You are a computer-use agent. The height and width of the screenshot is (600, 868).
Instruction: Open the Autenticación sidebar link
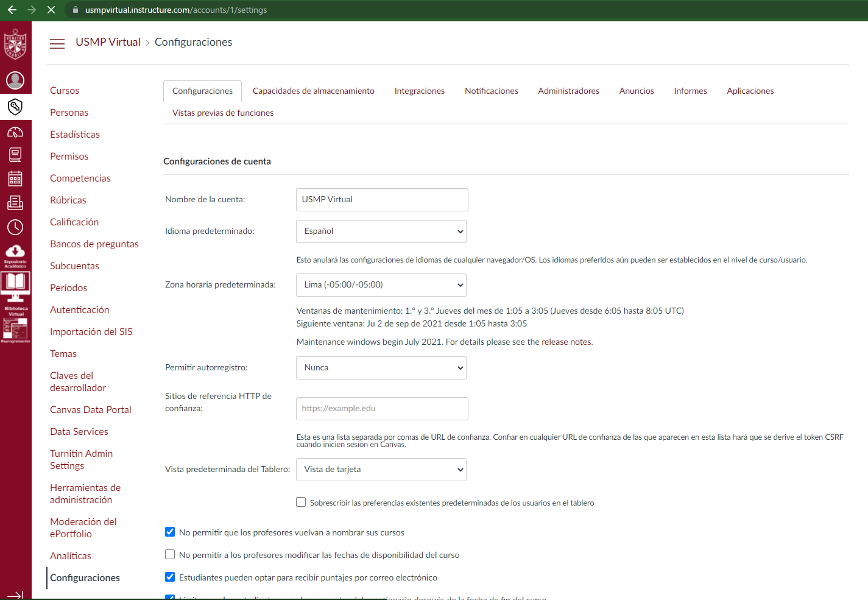click(80, 310)
